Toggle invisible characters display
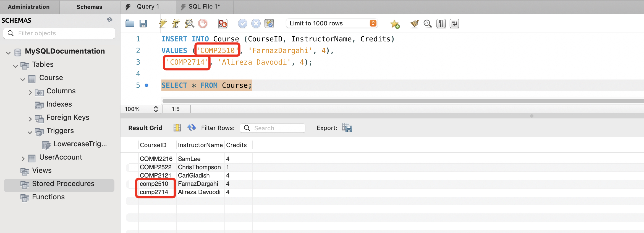 click(x=441, y=24)
